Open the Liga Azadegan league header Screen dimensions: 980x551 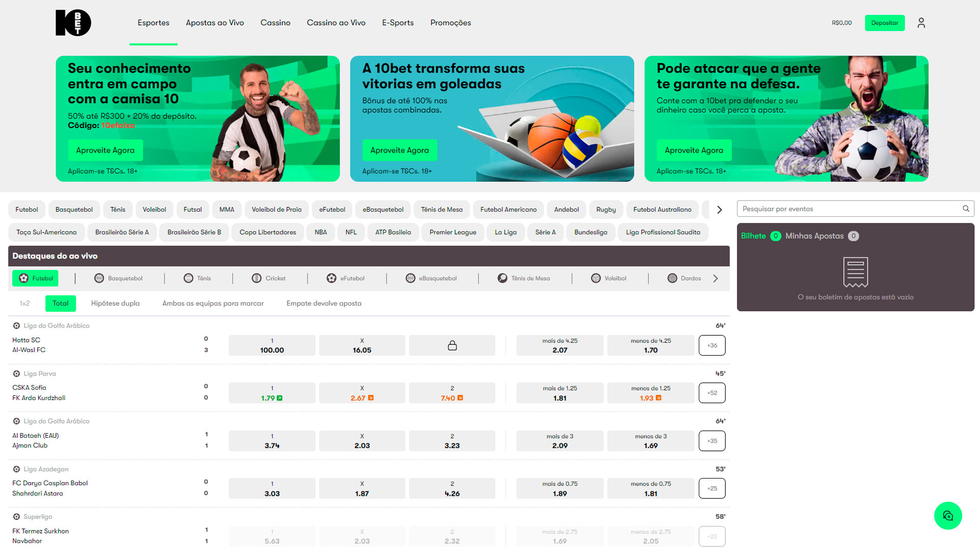(46, 469)
